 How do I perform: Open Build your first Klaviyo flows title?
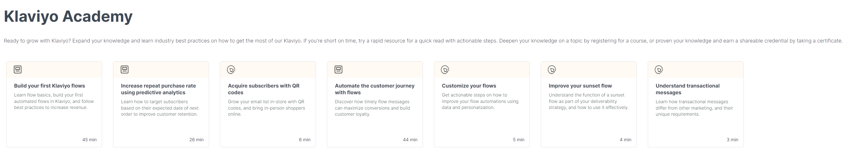click(50, 86)
